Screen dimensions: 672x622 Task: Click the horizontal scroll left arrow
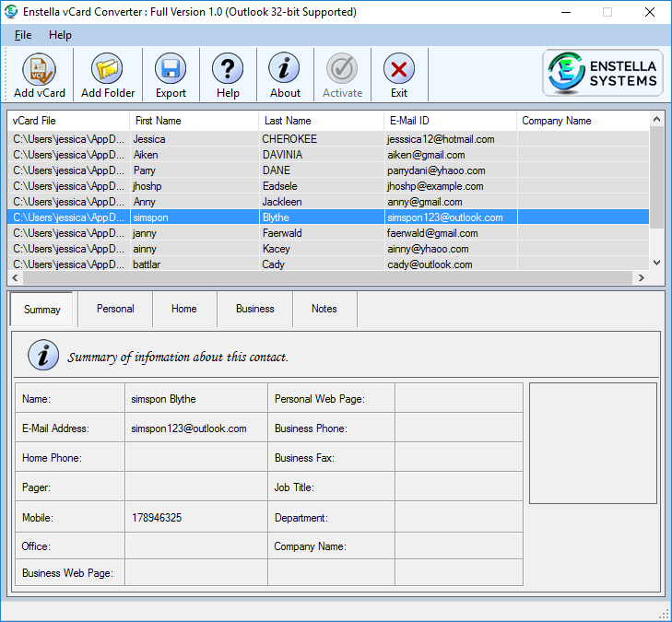pyautogui.click(x=15, y=277)
